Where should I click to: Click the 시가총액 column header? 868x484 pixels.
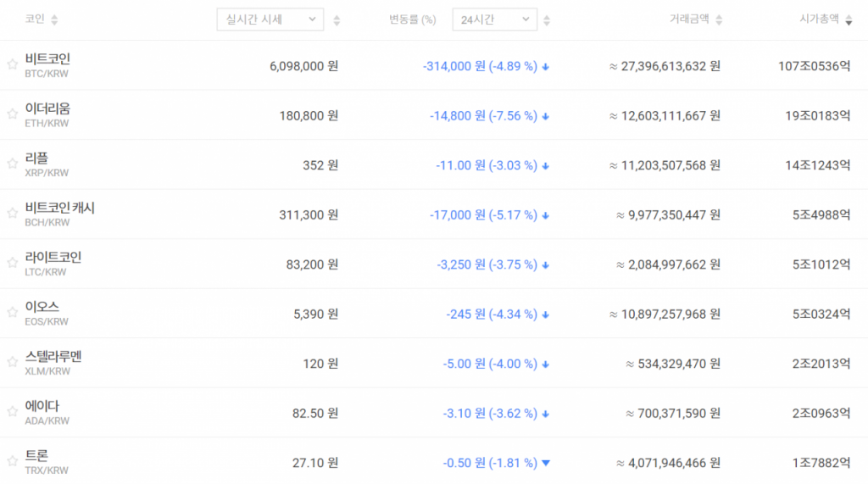[820, 19]
